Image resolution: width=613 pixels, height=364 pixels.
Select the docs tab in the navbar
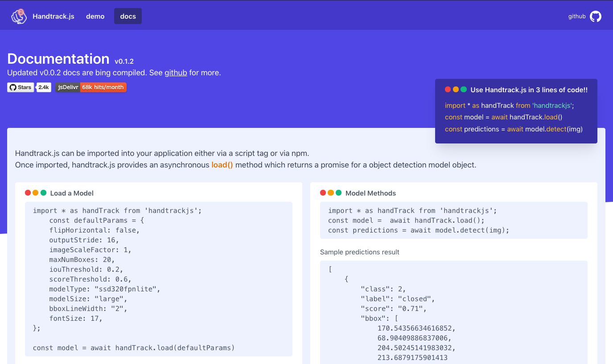(x=128, y=16)
